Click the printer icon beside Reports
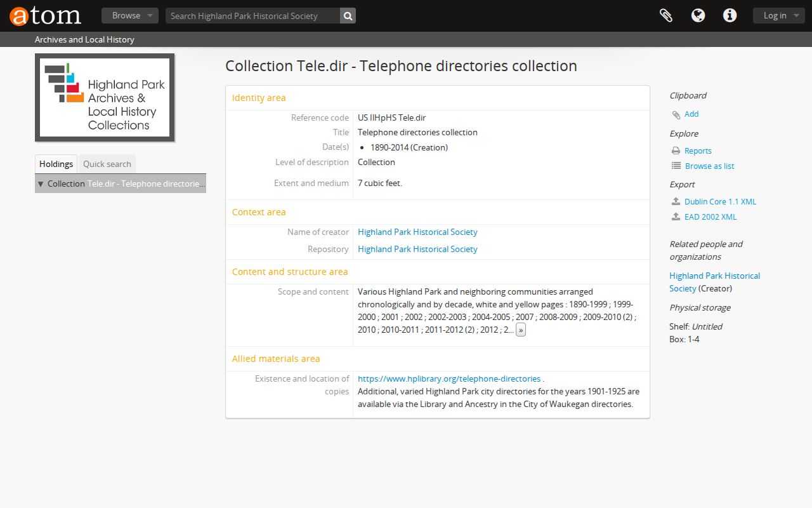The height and width of the screenshot is (508, 812). click(x=676, y=151)
